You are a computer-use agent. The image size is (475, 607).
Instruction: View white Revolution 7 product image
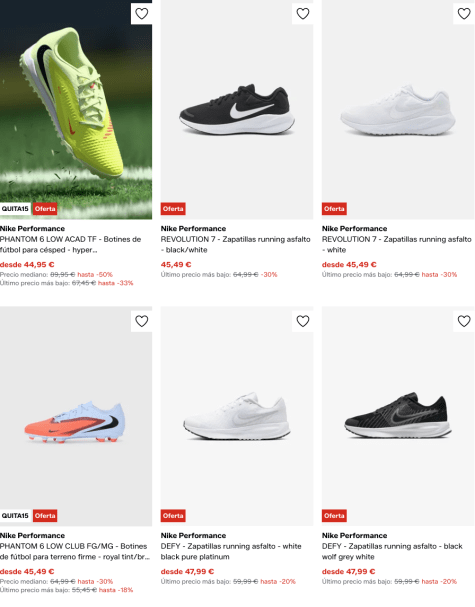pyautogui.click(x=398, y=110)
